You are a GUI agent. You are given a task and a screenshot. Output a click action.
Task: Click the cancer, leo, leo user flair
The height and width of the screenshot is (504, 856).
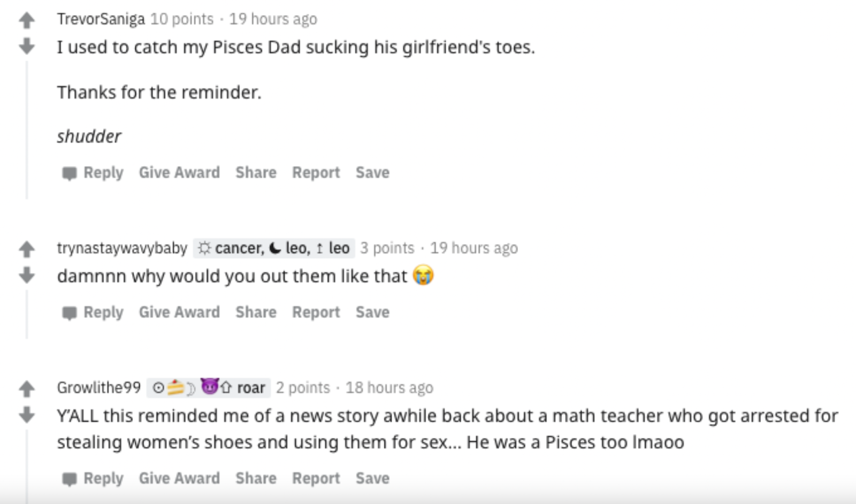coord(273,248)
